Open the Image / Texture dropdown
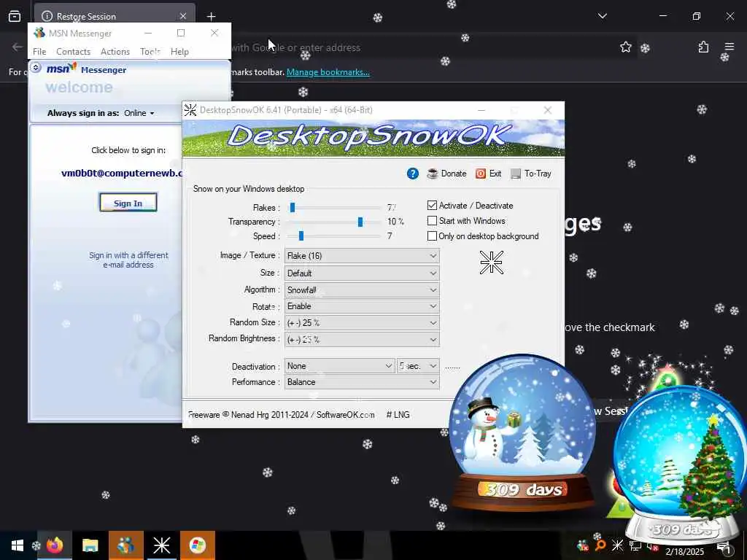This screenshot has width=747, height=560. pos(362,256)
